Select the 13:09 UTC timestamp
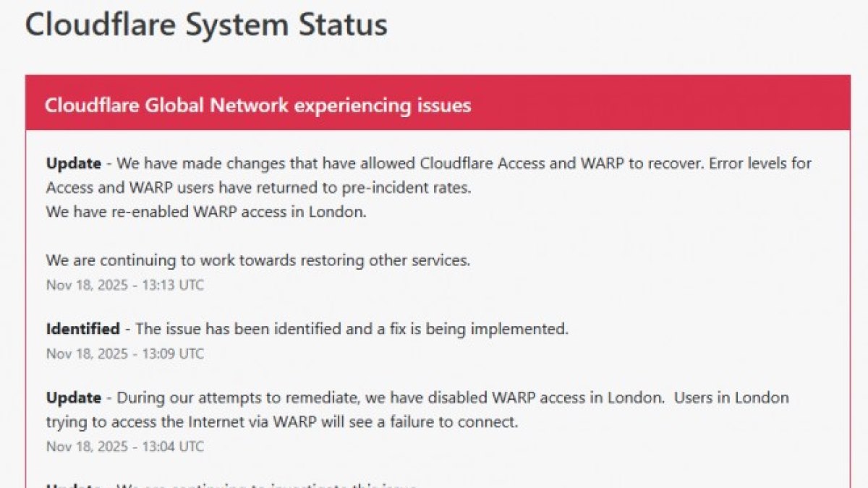Screen dimensions: 868x488 (x=125, y=354)
